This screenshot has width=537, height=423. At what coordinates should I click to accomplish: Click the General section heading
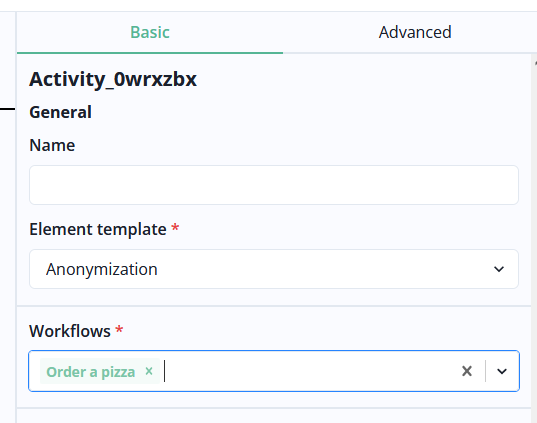pos(61,112)
